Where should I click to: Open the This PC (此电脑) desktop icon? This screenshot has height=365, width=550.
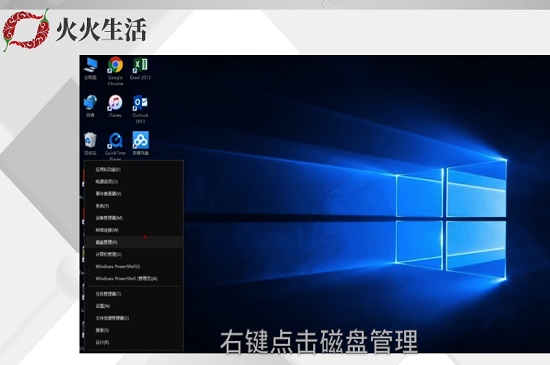coord(90,68)
